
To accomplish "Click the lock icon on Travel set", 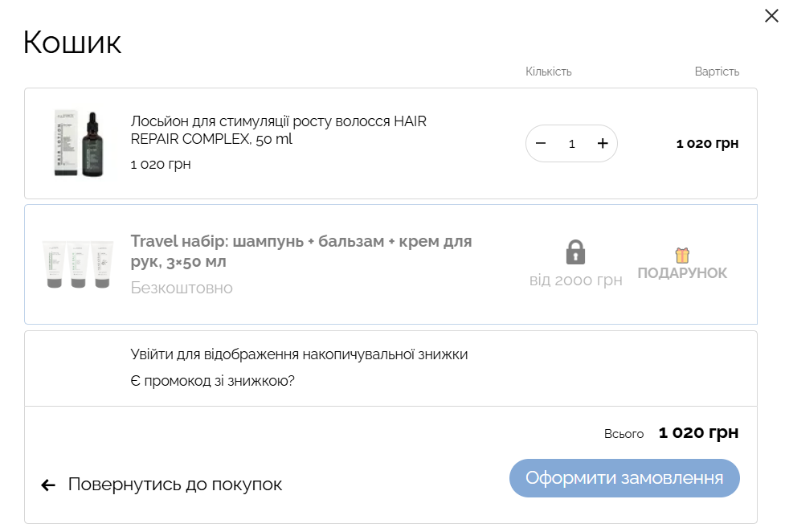I will tap(575, 252).
